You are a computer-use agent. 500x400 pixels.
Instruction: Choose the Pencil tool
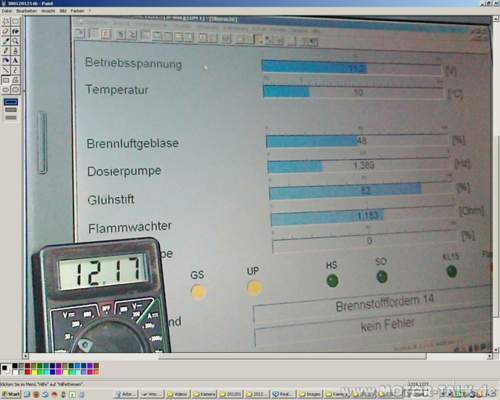point(6,51)
